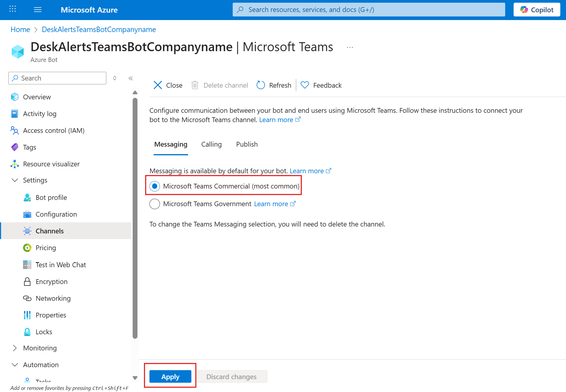Click the top search resources field
This screenshot has width=566, height=392.
click(x=368, y=10)
